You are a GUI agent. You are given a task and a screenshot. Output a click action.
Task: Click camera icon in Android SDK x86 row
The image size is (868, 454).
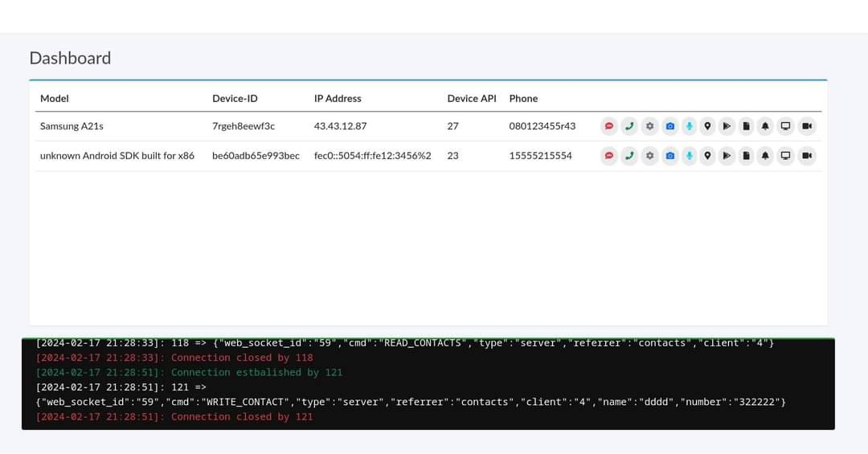click(669, 156)
